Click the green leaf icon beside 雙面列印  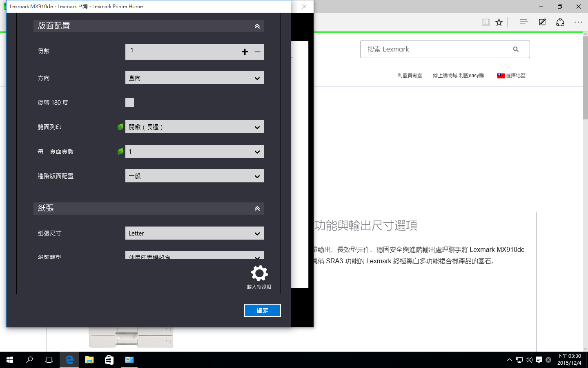[120, 127]
